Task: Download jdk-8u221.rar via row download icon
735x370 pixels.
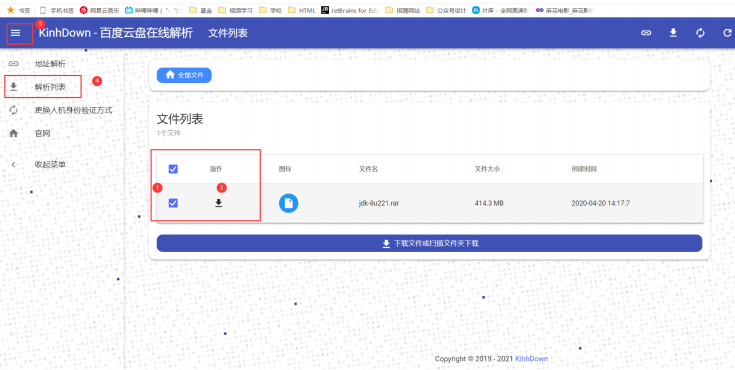Action: pyautogui.click(x=218, y=203)
